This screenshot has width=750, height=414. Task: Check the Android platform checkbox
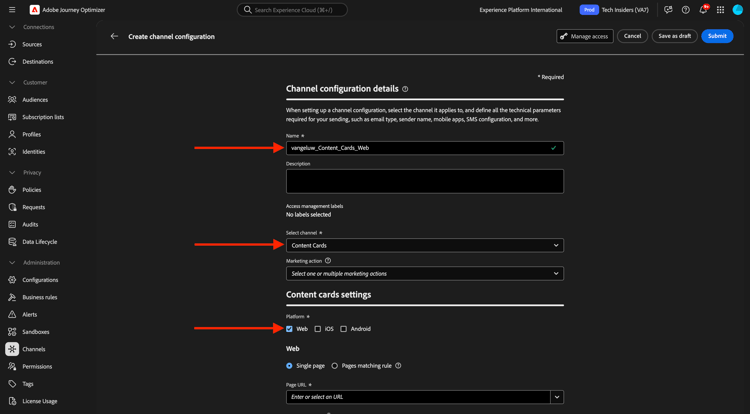[343, 329]
